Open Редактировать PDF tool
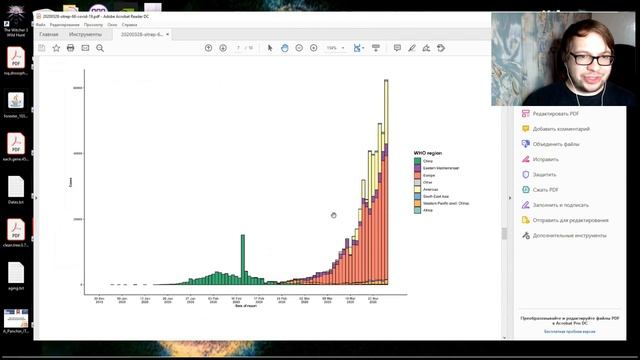This screenshot has height=360, width=640. pos(550,114)
